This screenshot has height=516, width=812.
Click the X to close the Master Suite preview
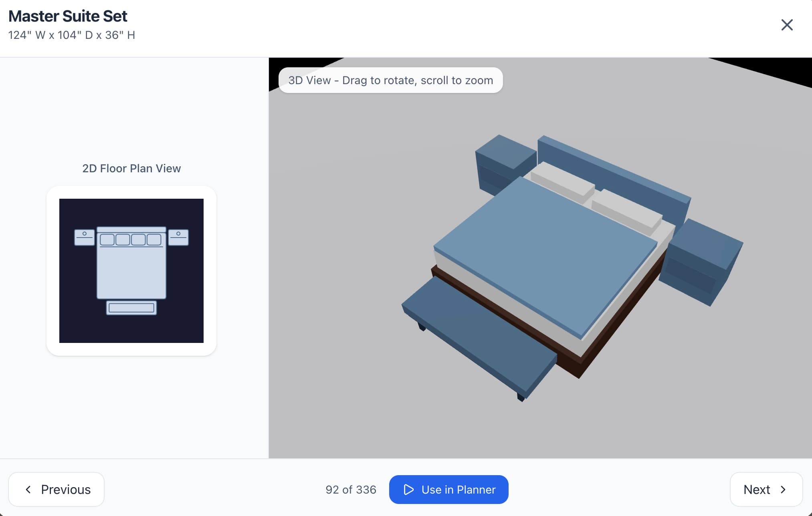tap(787, 25)
